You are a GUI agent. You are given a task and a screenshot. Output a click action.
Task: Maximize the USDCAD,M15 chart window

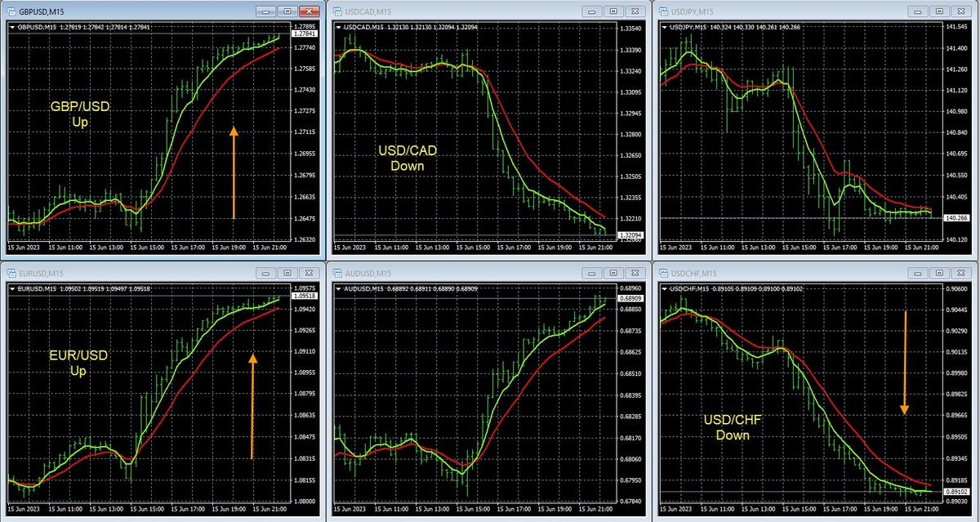click(x=614, y=11)
